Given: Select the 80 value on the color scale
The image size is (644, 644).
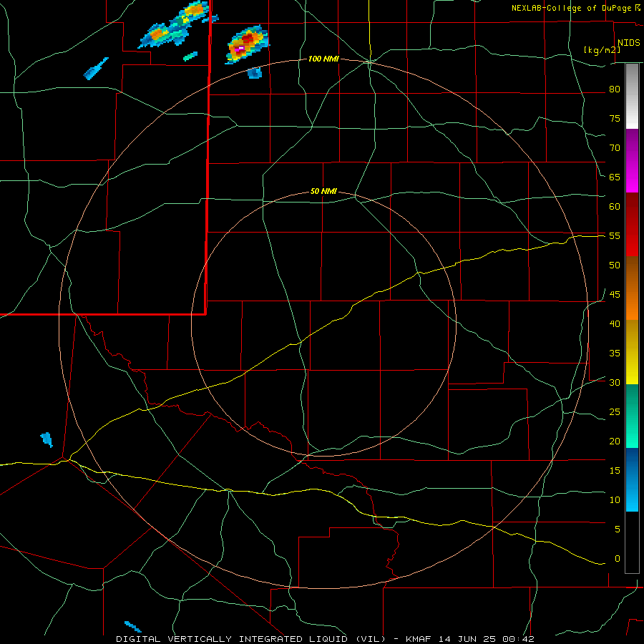Looking at the screenshot, I should coord(615,89).
